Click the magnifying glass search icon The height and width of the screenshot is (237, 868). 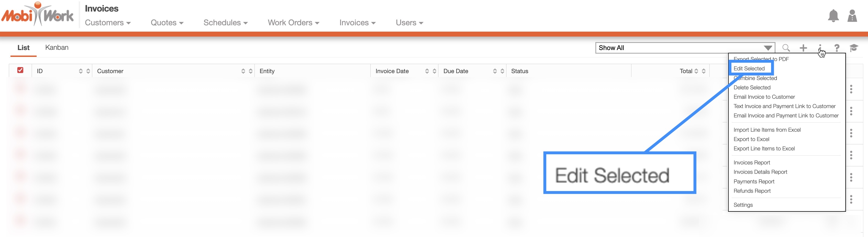(x=786, y=48)
